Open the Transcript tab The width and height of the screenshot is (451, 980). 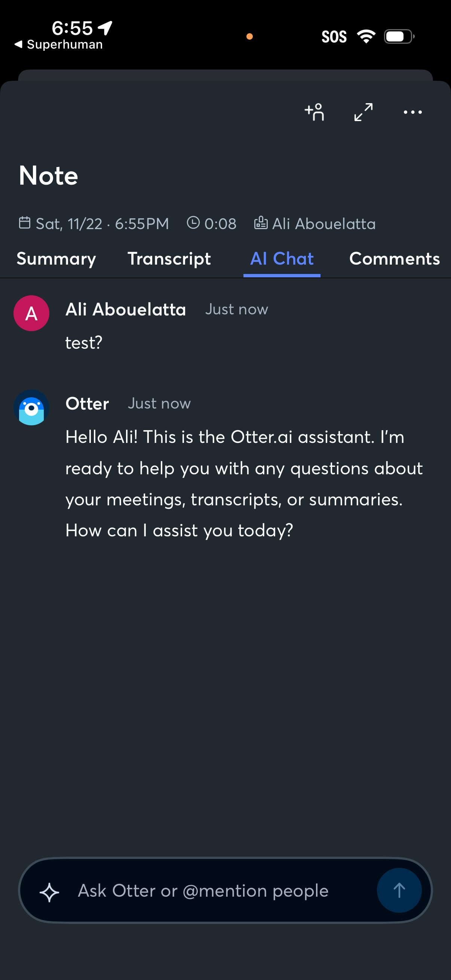point(169,259)
